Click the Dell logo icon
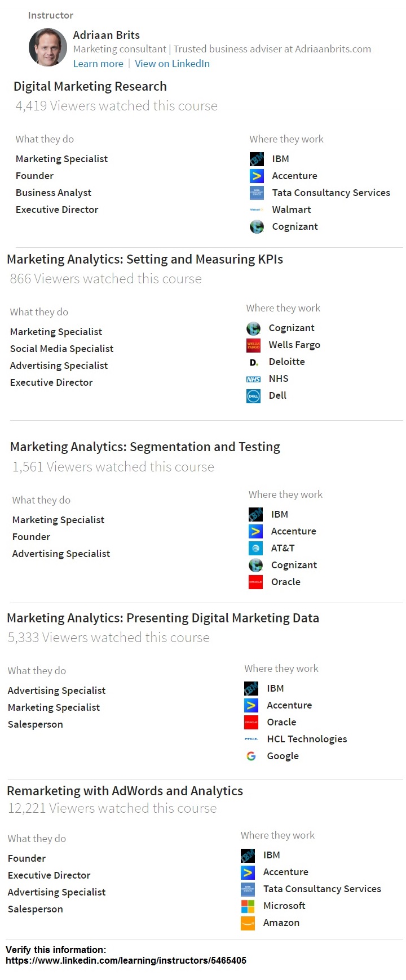 (254, 395)
